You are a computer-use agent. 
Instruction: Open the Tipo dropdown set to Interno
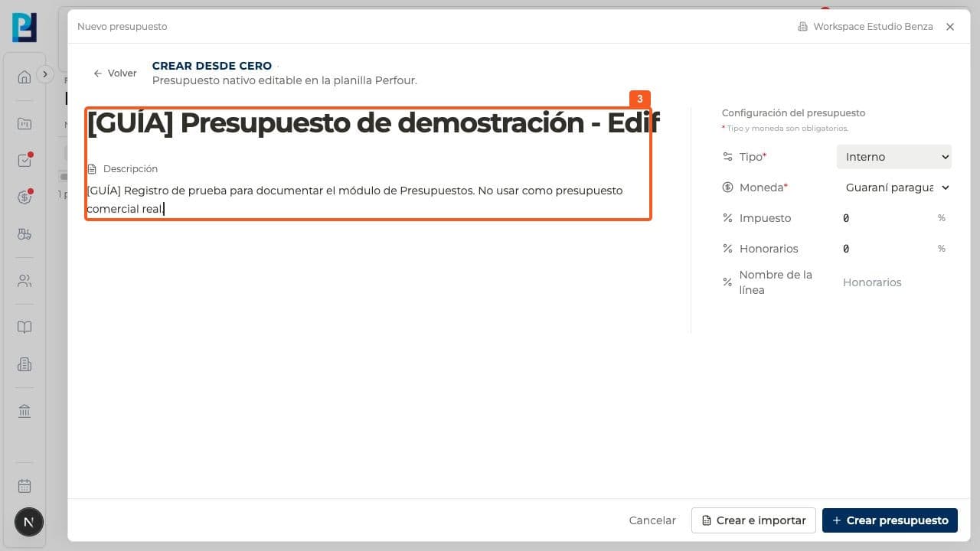click(894, 157)
